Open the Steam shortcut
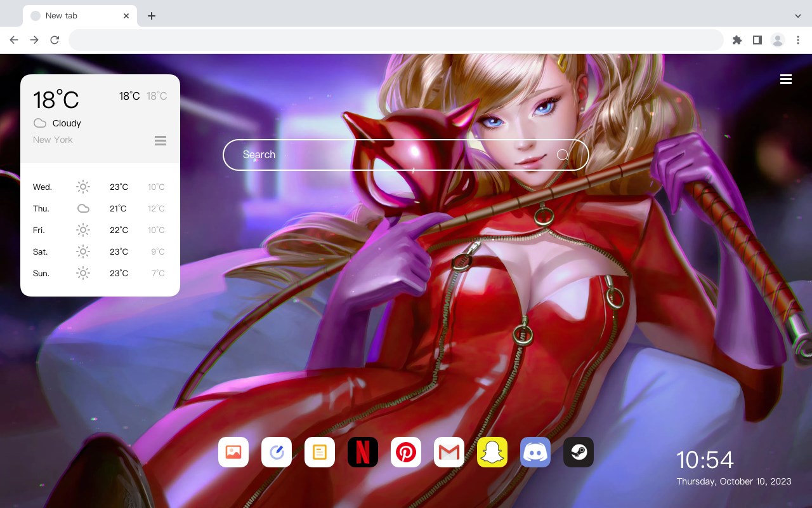This screenshot has height=508, width=812. point(579,452)
